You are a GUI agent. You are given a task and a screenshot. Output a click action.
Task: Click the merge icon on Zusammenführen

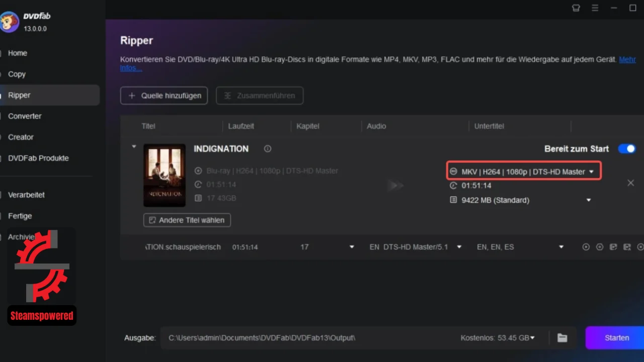point(228,96)
